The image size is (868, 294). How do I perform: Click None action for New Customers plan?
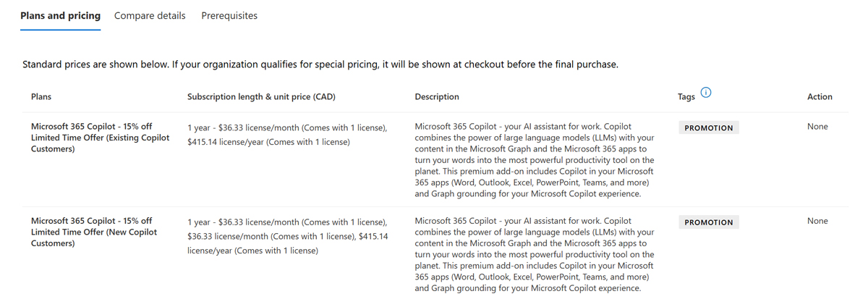point(817,222)
